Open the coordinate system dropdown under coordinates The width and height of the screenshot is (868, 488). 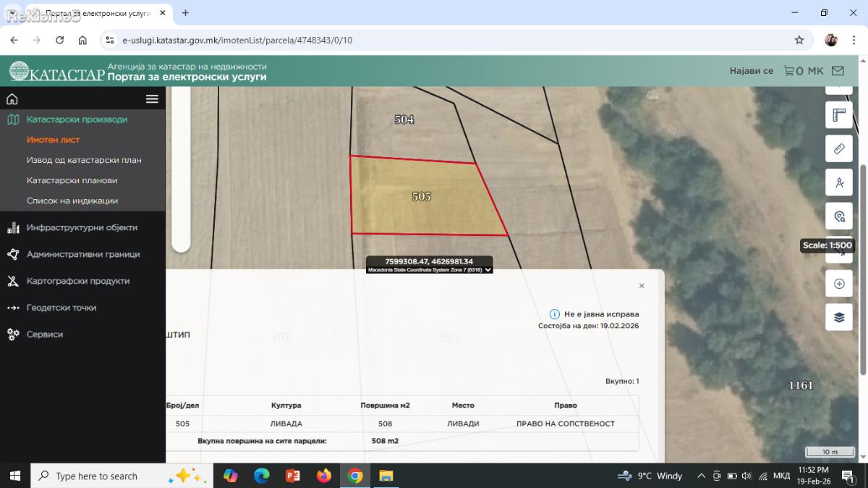430,269
